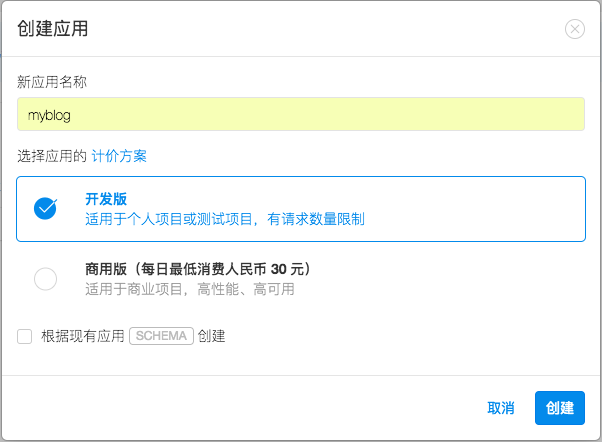602x442 pixels.
Task: Click the SCHEMA tag badge
Action: (x=161, y=336)
